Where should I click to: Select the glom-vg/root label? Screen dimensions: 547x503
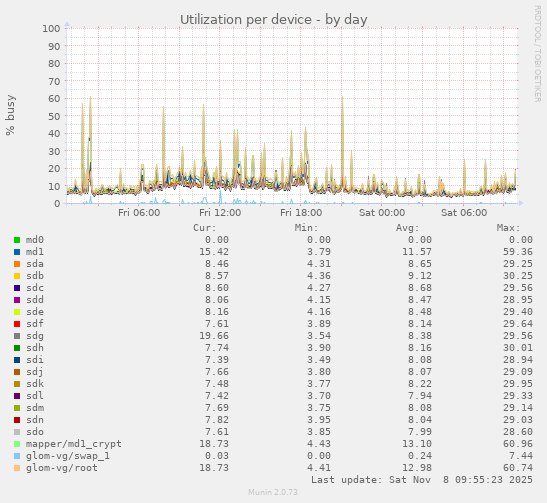point(62,468)
